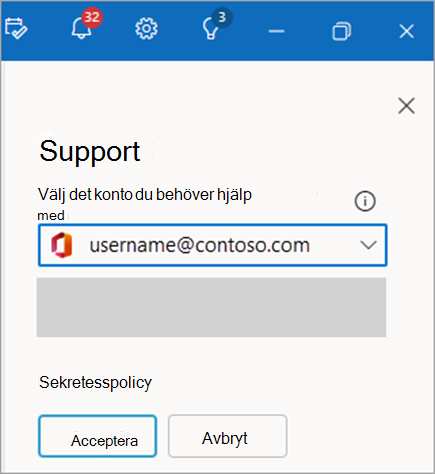Image resolution: width=435 pixels, height=474 pixels.
Task: Minimize the Outlook window
Action: click(276, 31)
